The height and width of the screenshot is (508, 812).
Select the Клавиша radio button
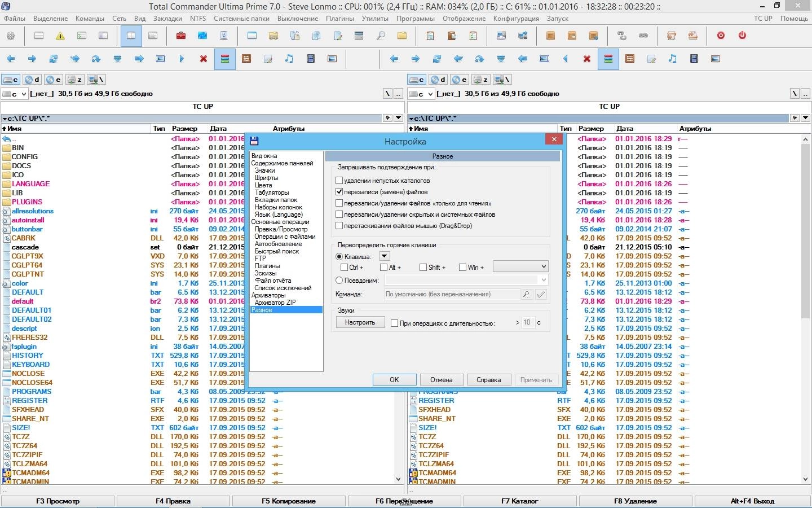339,257
